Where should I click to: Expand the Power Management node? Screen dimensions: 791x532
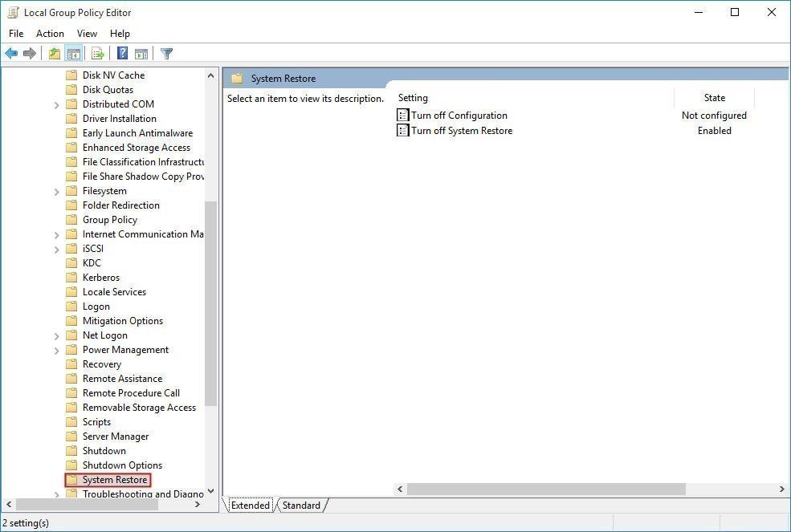(x=56, y=351)
